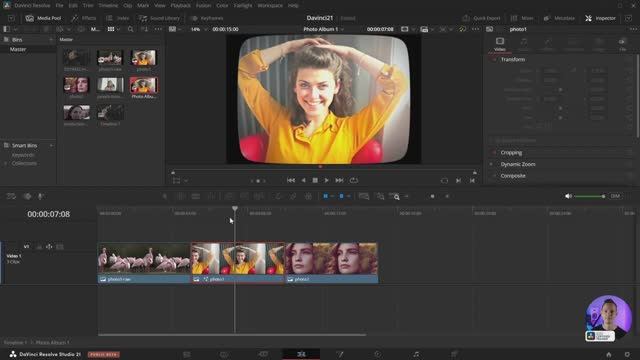Expand the Collections smart bin
Image resolution: width=640 pixels, height=360 pixels.
(6, 163)
